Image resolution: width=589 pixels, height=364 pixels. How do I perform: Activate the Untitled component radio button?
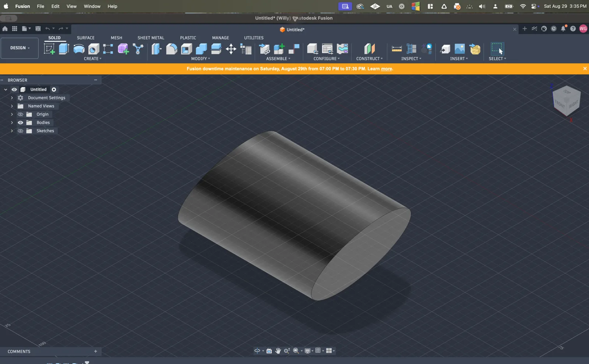tap(54, 89)
